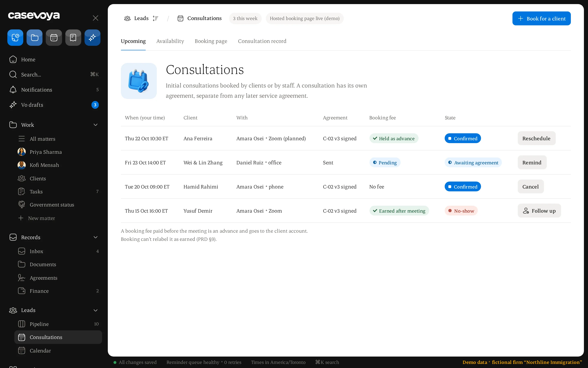588x368 pixels.
Task: Remind Wei & Lin Zhang about agreement
Action: [x=532, y=163]
